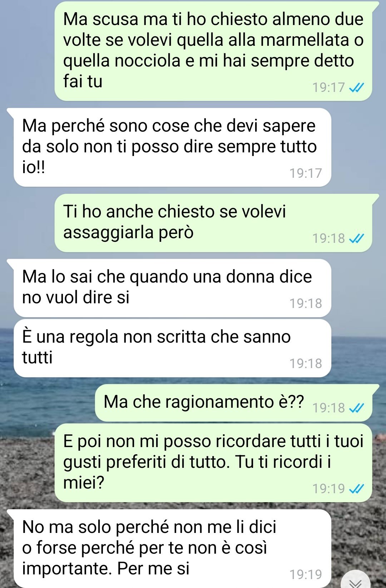Tap blue double ticks on 'assaggiarla però' message

coord(356,239)
